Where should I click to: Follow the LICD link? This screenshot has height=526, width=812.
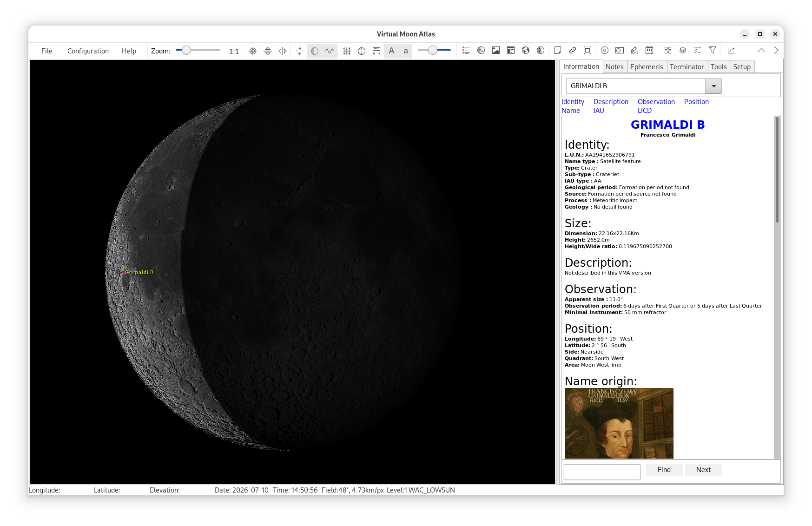[x=645, y=111]
